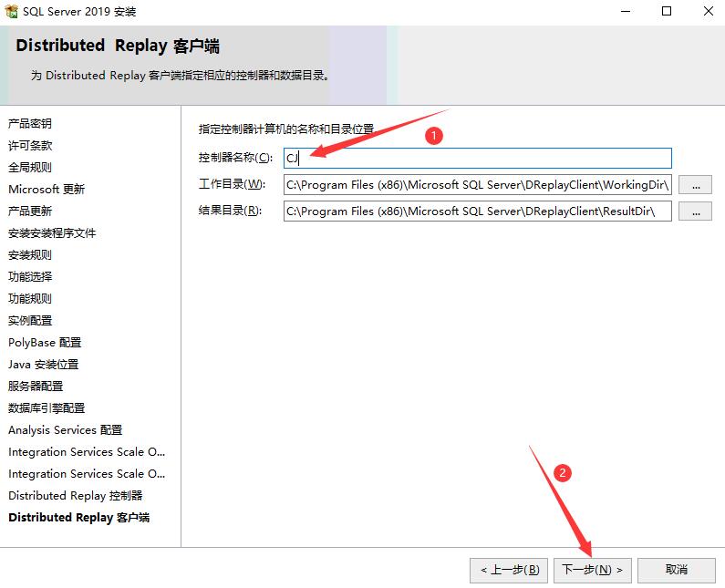Select the Java 安装位置 step
This screenshot has width=725, height=588.
(x=44, y=365)
